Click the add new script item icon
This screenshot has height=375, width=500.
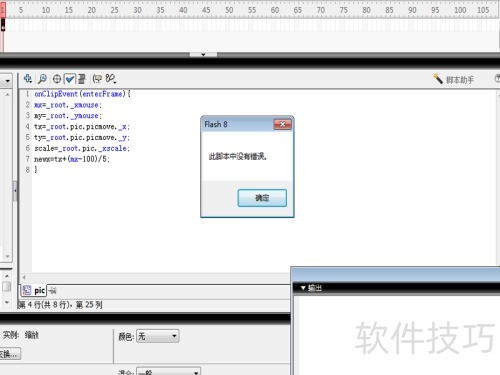[28, 79]
